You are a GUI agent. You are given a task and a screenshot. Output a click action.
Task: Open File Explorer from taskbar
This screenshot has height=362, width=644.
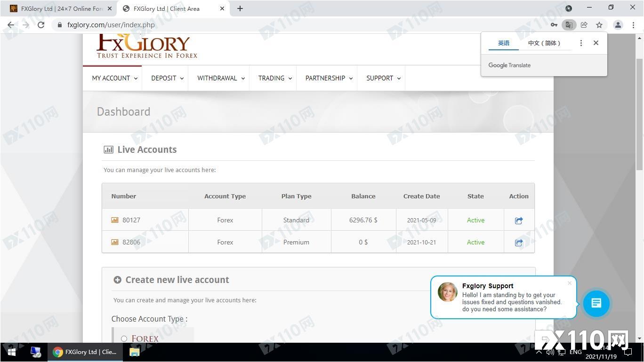[135, 352]
